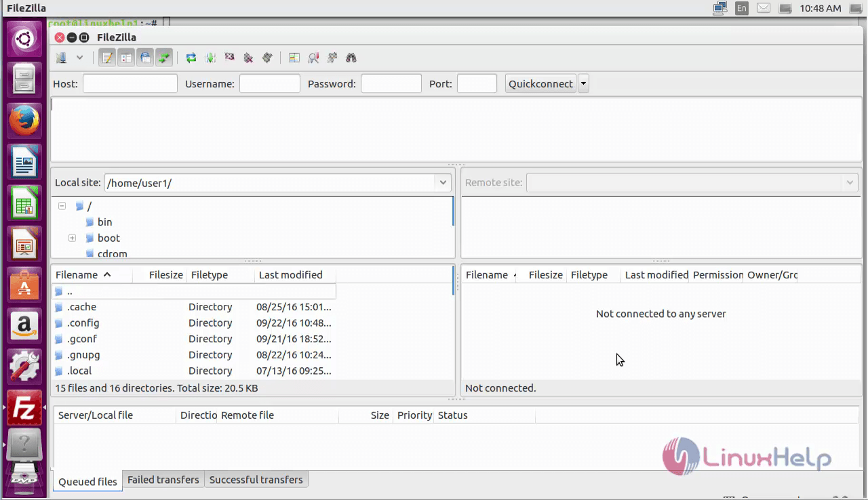Expand the boot folder tree node
Viewport: 868px width, 500px height.
pos(72,238)
